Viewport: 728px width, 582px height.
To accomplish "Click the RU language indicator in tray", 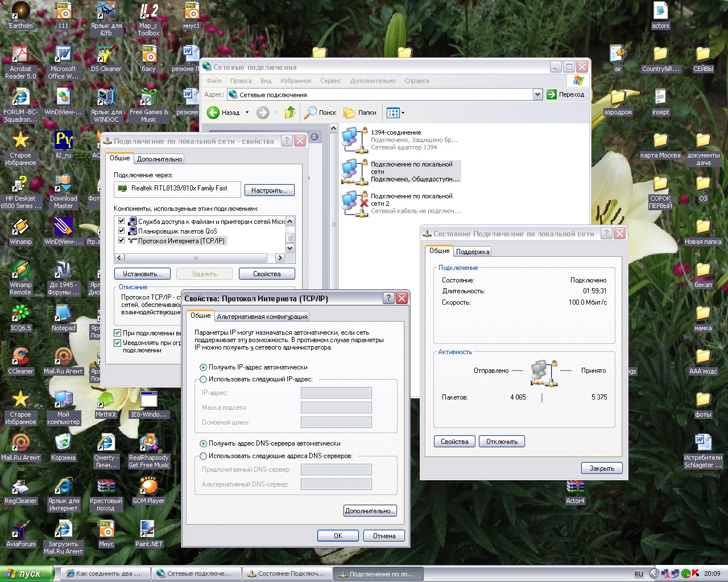I will pyautogui.click(x=639, y=574).
